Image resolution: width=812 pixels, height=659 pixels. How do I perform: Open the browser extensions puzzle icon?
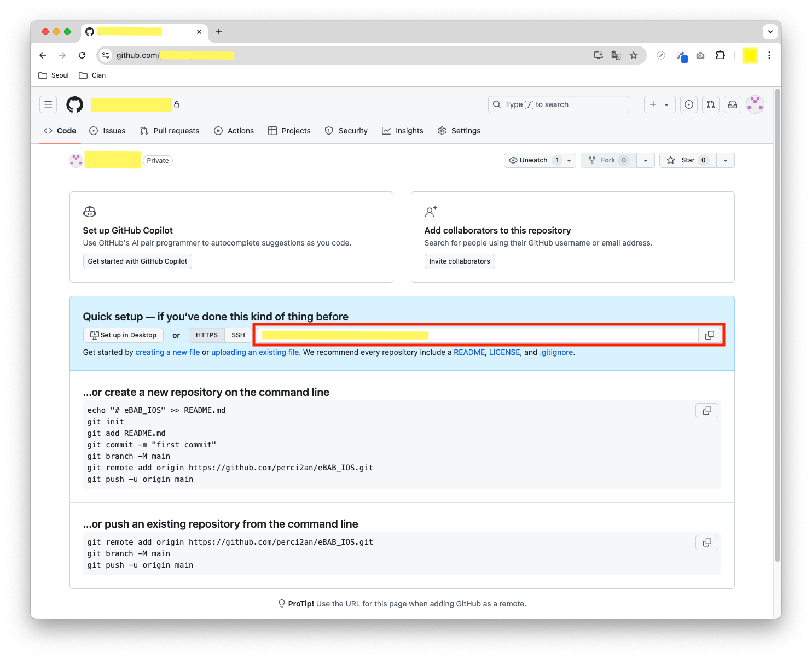pyautogui.click(x=720, y=55)
